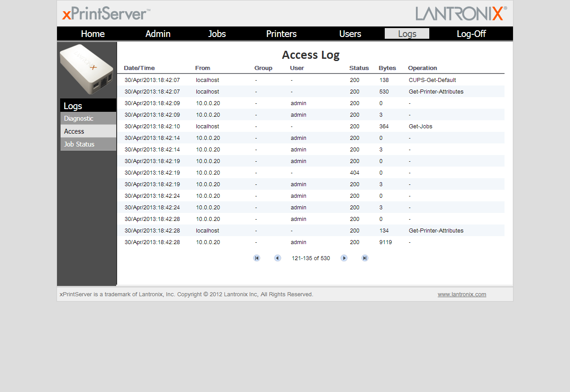The image size is (570, 392).
Task: Click the Access Log heading
Action: (x=311, y=55)
